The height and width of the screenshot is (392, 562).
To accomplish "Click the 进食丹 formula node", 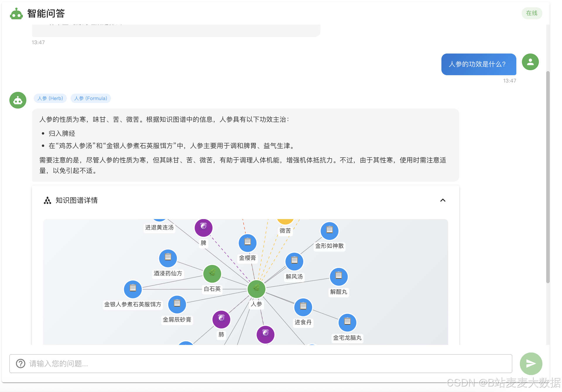I will point(303,307).
